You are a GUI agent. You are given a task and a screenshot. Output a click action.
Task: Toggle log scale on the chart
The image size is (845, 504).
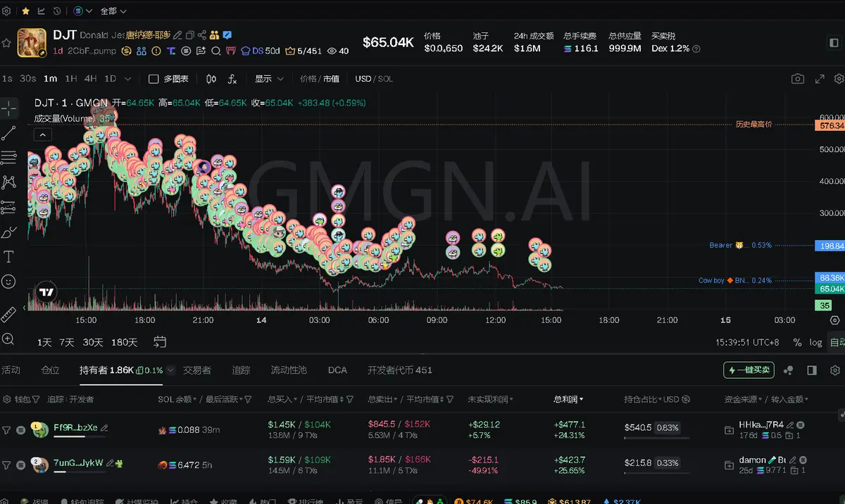pyautogui.click(x=815, y=342)
